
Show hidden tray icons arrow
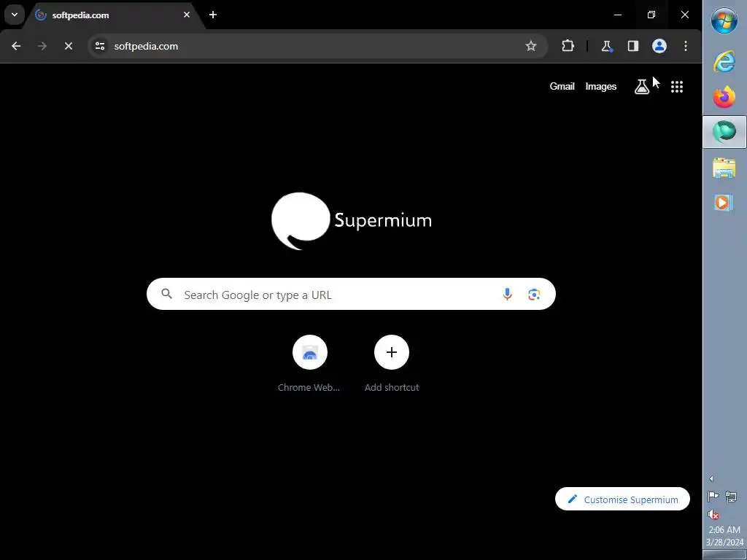[x=711, y=478]
